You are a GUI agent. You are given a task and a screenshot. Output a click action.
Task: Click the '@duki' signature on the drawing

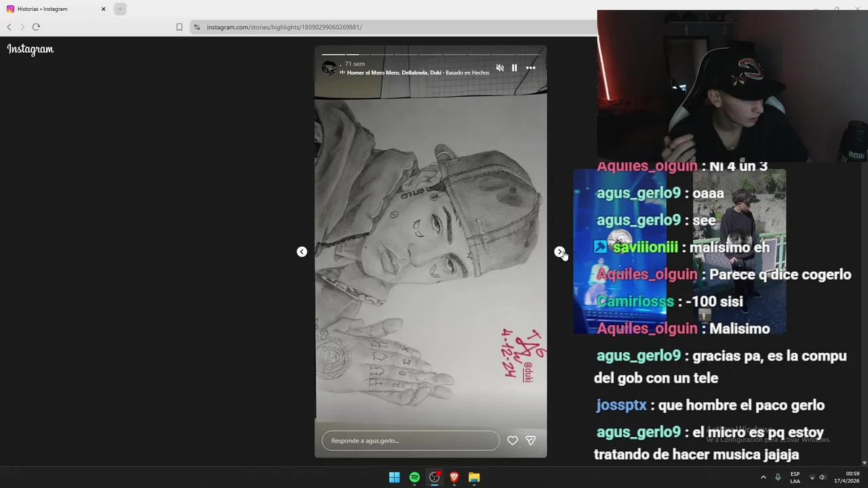(528, 372)
